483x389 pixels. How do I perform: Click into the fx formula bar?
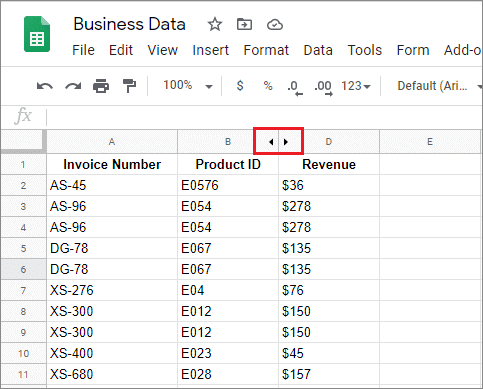click(x=264, y=117)
